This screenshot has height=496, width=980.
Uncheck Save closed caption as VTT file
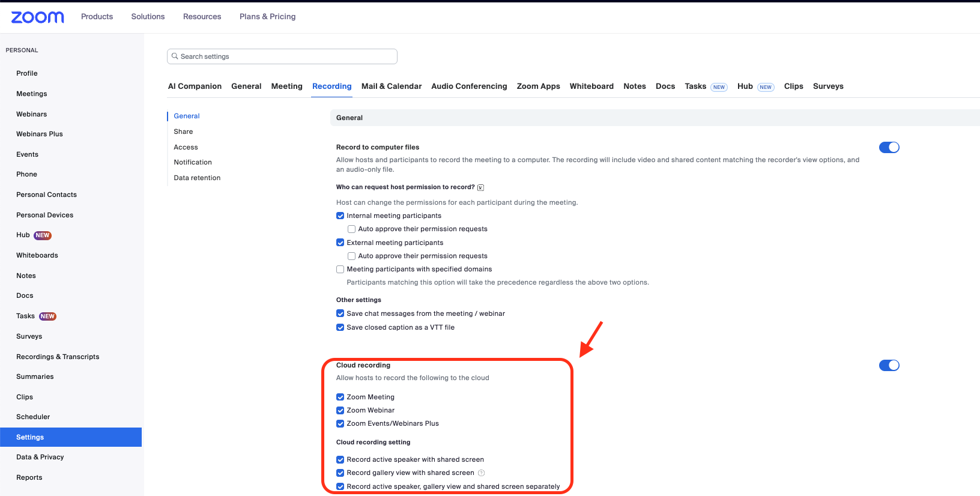[x=340, y=327]
